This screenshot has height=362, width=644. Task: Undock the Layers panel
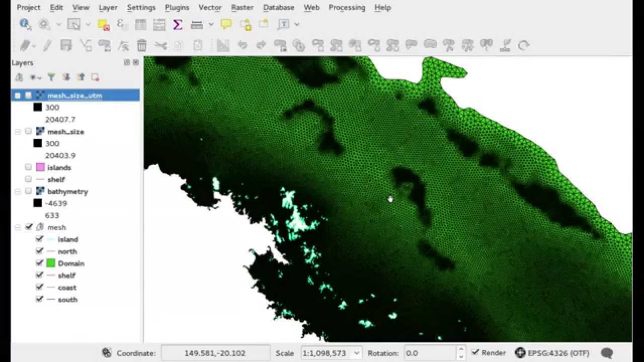tap(127, 62)
